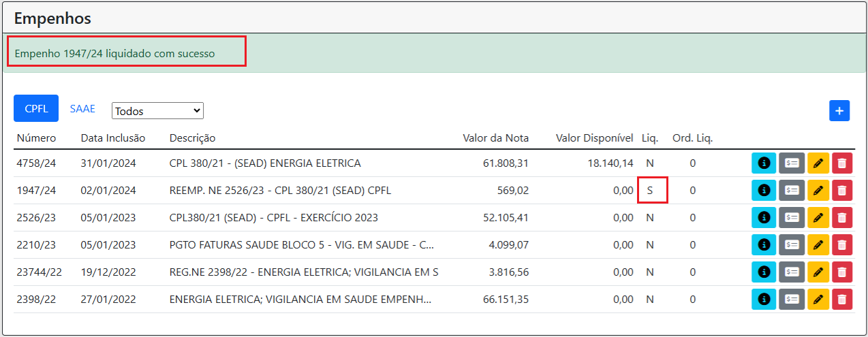Delete empenho 1947/24 with red trash button
868x337 pixels.
tap(842, 191)
